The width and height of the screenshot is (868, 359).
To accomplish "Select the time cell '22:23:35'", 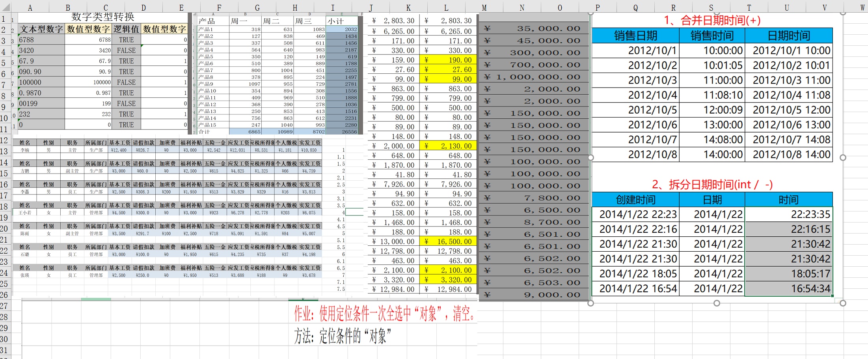I will [x=789, y=214].
